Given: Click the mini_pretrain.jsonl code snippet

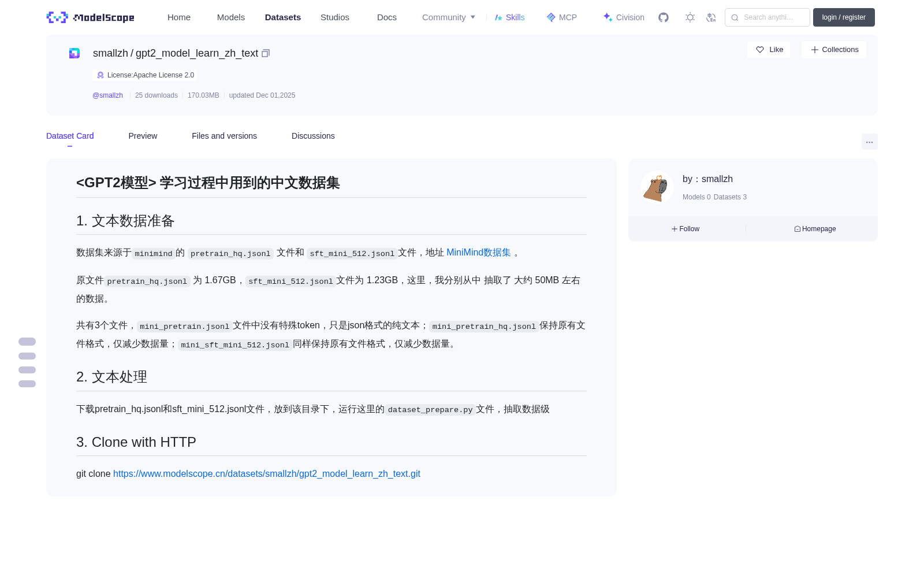Looking at the screenshot, I should pyautogui.click(x=184, y=327).
